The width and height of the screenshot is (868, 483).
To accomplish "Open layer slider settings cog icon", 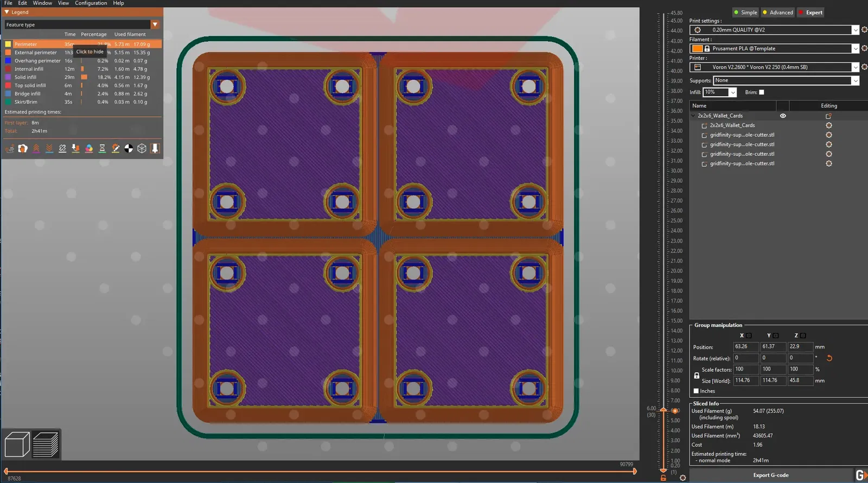I will click(x=683, y=478).
